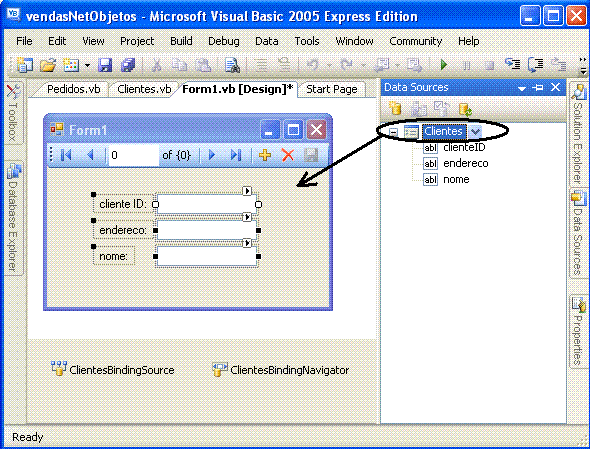Open the Toolbox side panel
The height and width of the screenshot is (449, 590).
tap(13, 113)
